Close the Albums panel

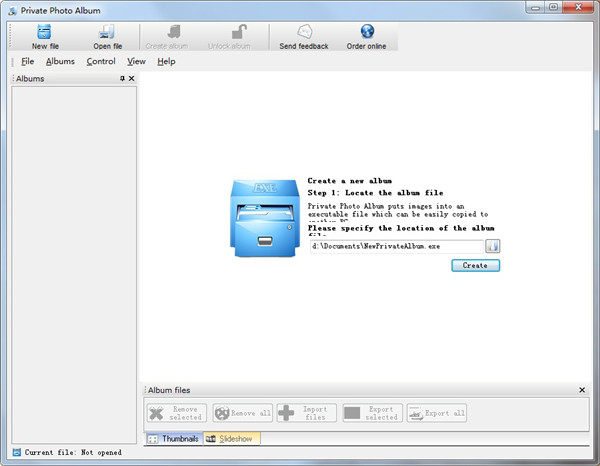tap(131, 78)
